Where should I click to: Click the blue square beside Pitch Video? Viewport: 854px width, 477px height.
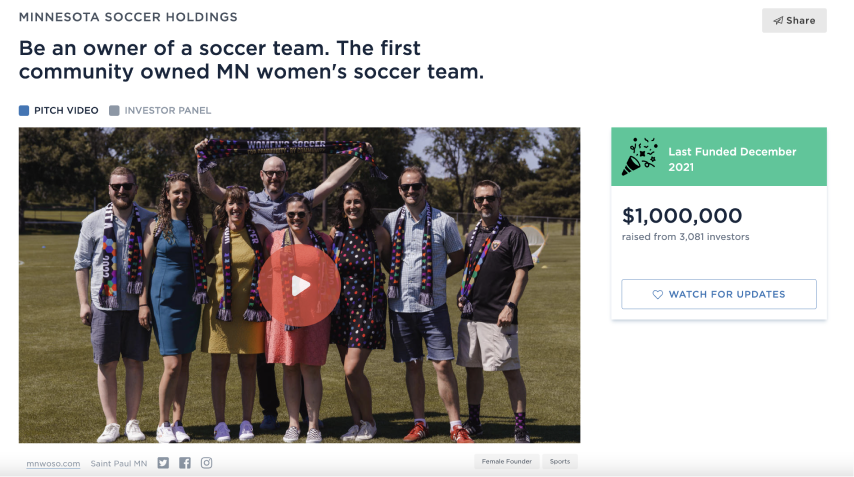pos(24,111)
